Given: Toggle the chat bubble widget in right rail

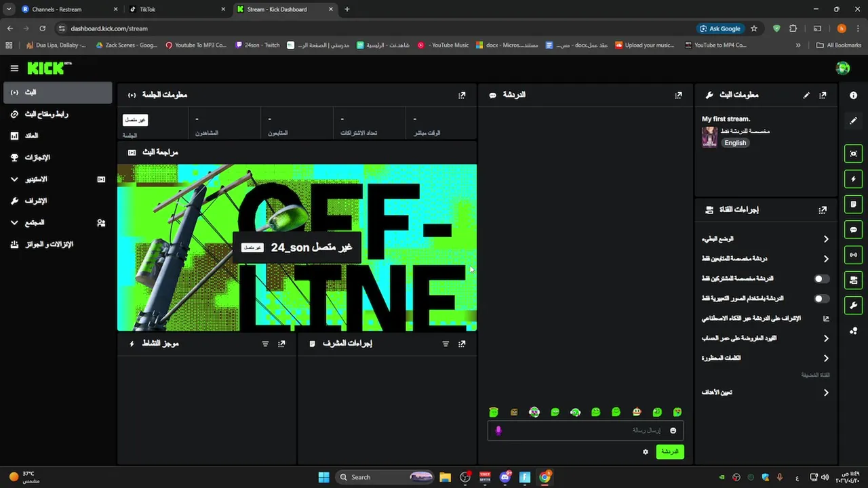Looking at the screenshot, I should [853, 230].
